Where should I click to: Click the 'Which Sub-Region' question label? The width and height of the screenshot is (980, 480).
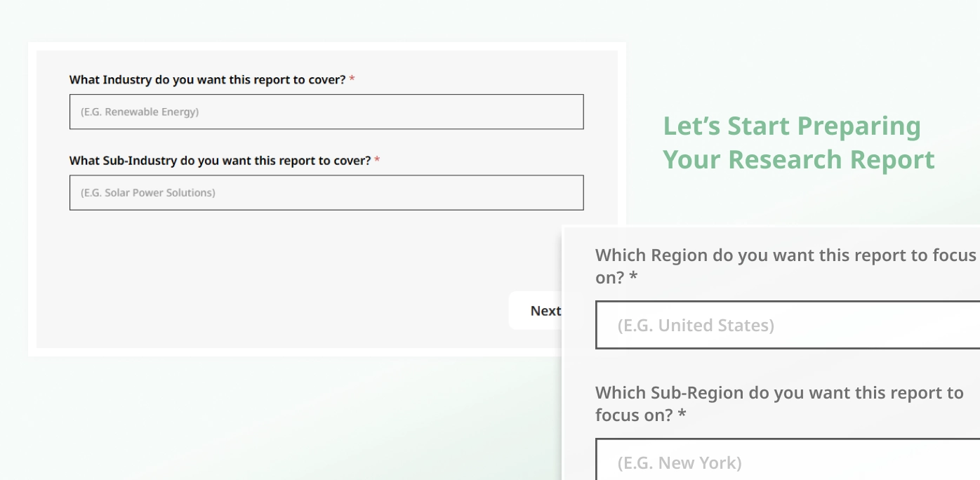779,393
